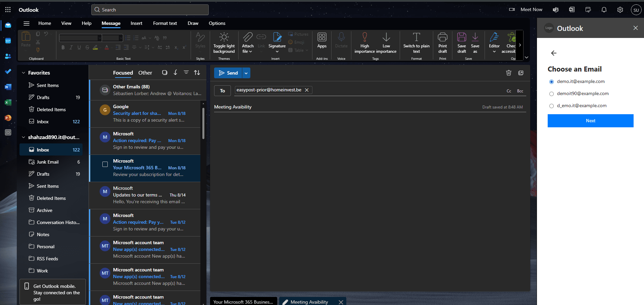Open Settings gear icon
Viewport: 644px width, 305px height.
tap(620, 10)
